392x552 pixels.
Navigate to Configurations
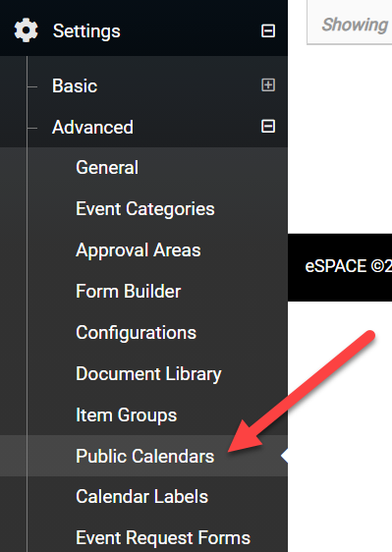136,333
